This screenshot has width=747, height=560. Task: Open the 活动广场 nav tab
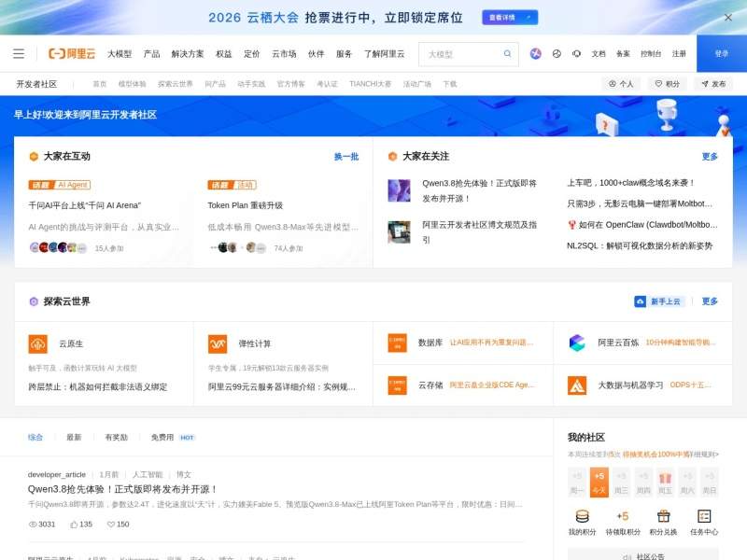pyautogui.click(x=416, y=84)
